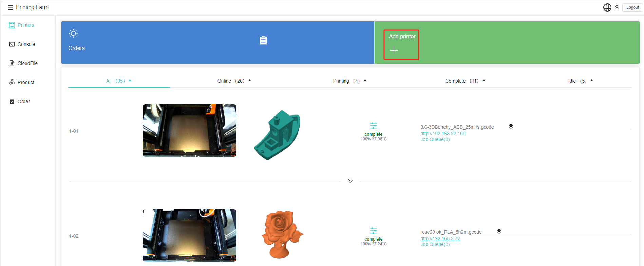644x266 pixels.
Task: Open the clipboard icon in the Orders panel
Action: coord(263,40)
